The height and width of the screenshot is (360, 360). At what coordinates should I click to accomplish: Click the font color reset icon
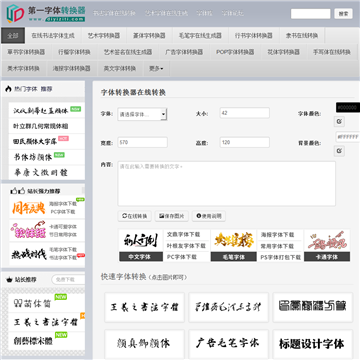tap(339, 122)
